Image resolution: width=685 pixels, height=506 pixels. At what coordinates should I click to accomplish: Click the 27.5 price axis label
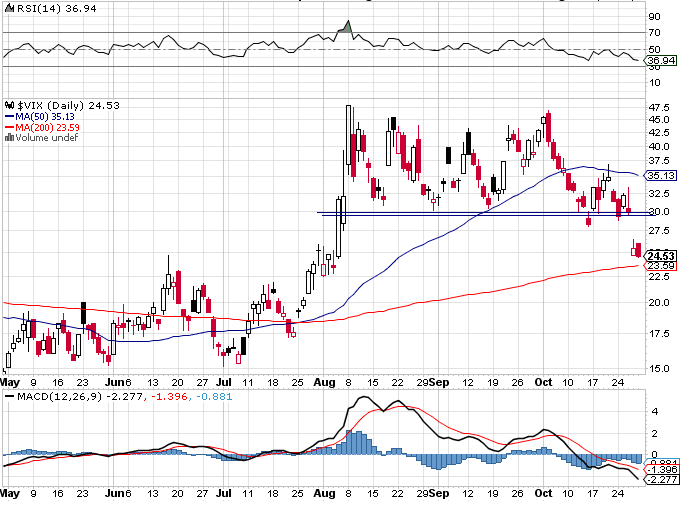click(659, 231)
